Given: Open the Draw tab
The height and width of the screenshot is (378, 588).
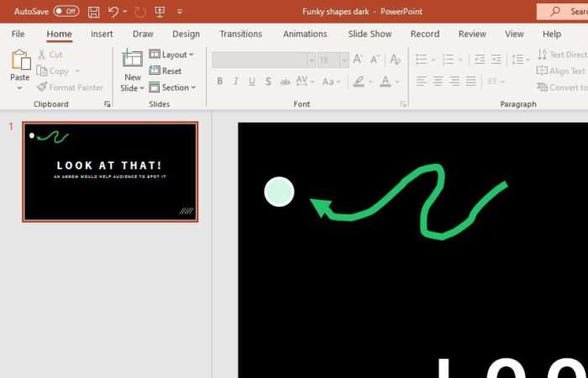Looking at the screenshot, I should tap(143, 34).
